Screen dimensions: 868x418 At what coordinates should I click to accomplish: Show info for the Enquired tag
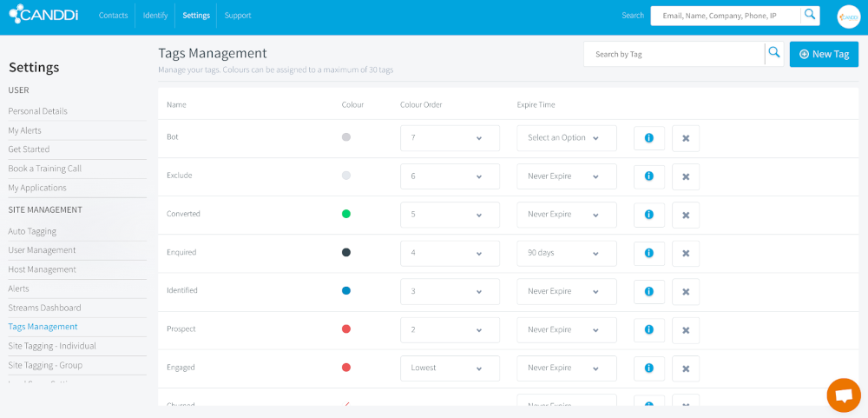[648, 253]
